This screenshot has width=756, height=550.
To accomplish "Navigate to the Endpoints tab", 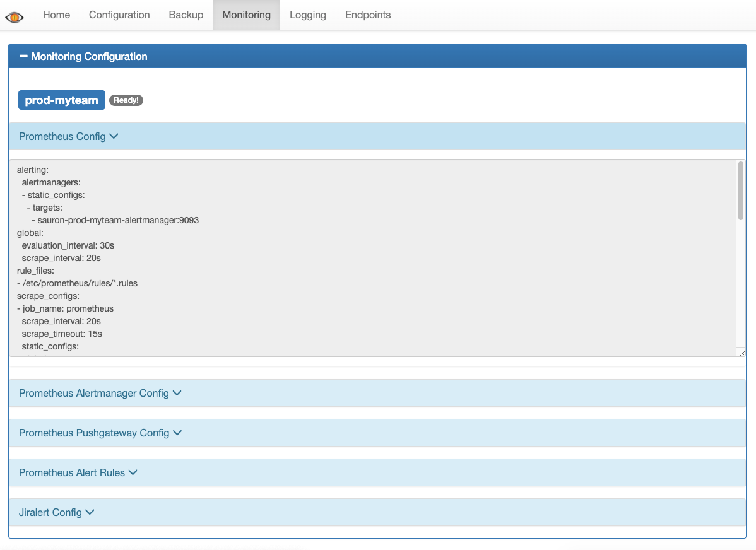I will coord(368,15).
